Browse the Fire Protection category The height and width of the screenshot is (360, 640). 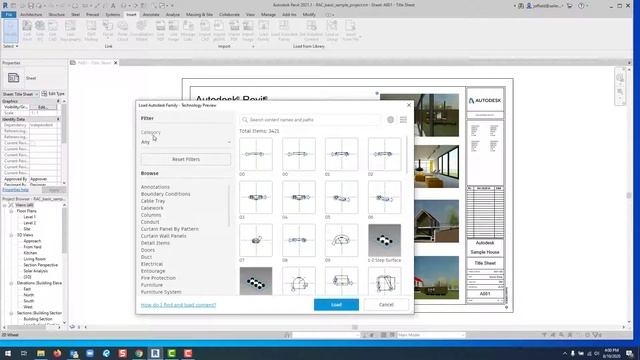(158, 278)
